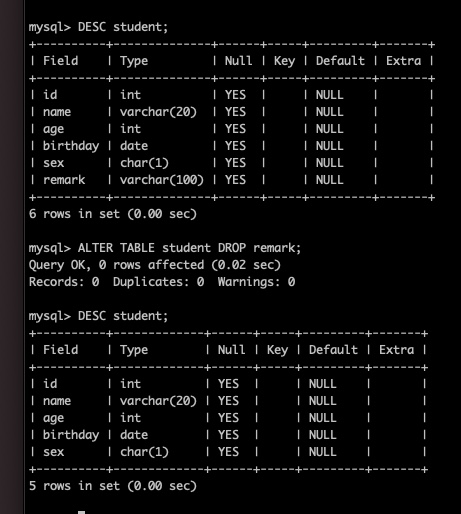Click the varchar(100) type value
The image size is (461, 514).
(x=162, y=180)
